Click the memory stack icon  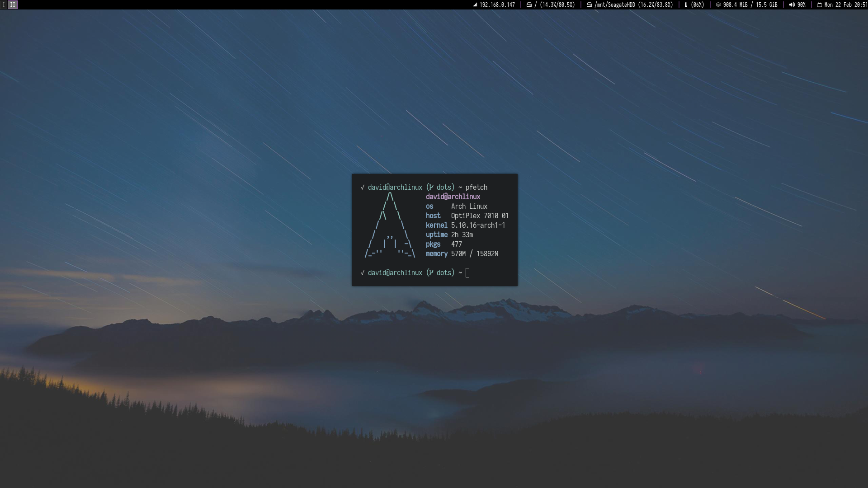(718, 5)
